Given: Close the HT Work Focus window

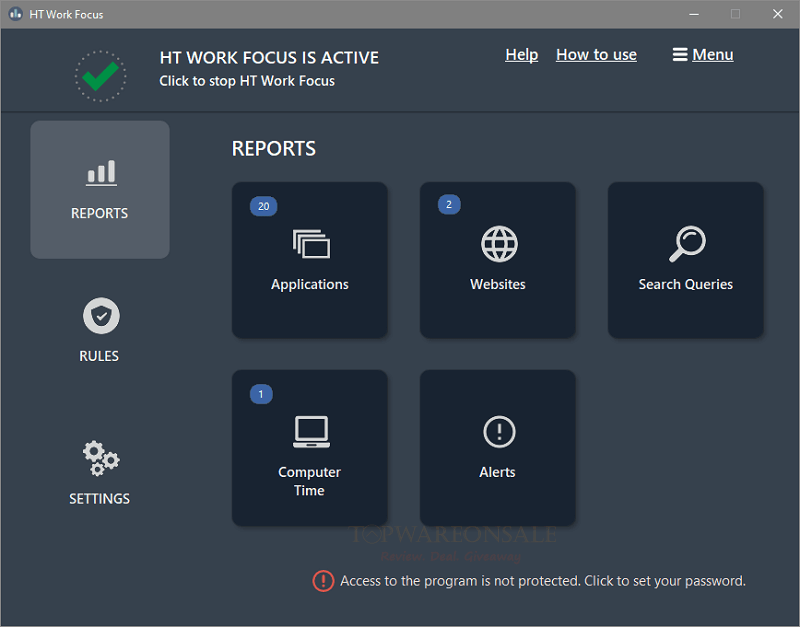Looking at the screenshot, I should (x=778, y=14).
